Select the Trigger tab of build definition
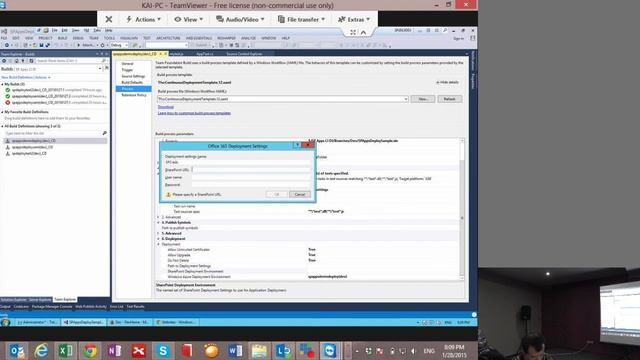 click(127, 70)
